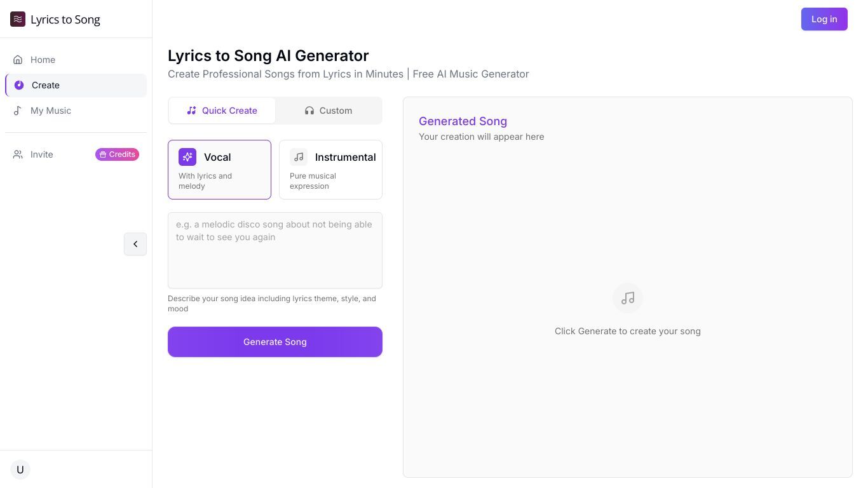Select the Vocal song type card

[219, 170]
